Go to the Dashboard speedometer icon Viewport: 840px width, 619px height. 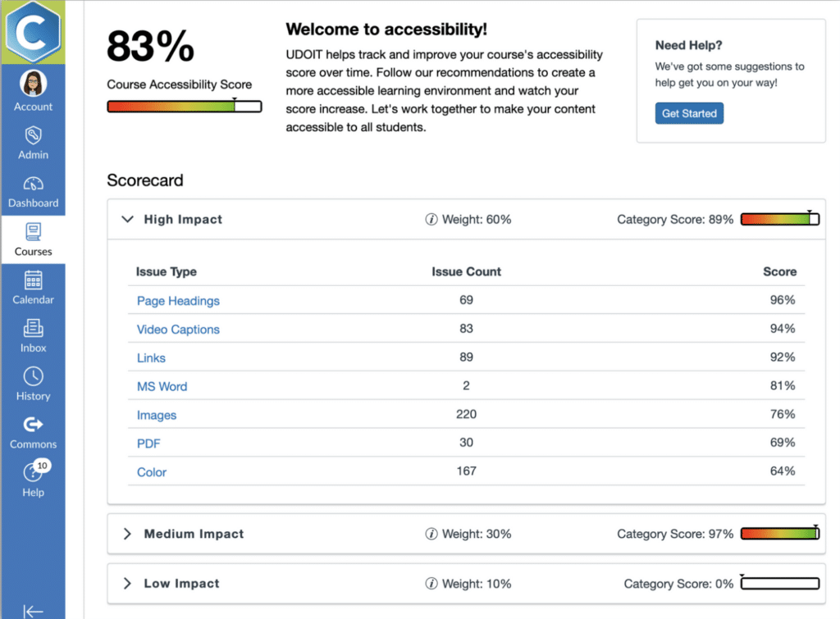(x=33, y=184)
